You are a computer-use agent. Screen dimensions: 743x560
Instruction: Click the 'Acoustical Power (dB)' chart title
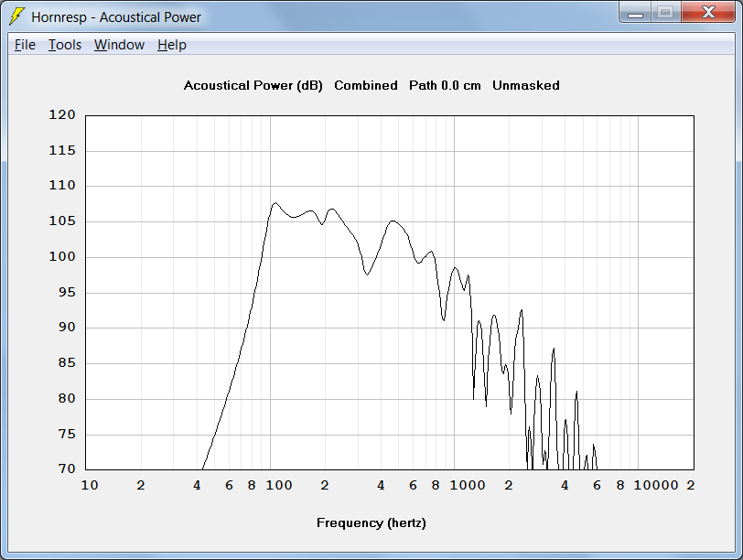tap(253, 86)
